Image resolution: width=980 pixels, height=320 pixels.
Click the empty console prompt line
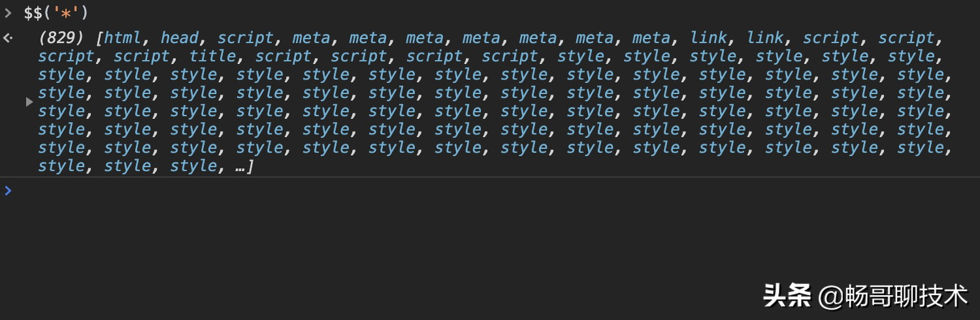[457, 191]
